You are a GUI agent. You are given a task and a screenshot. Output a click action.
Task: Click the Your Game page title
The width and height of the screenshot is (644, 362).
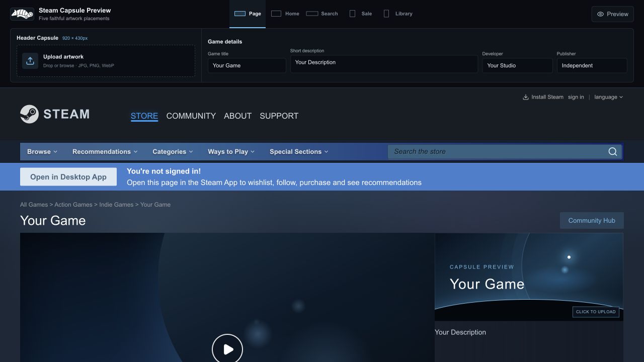pos(53,220)
